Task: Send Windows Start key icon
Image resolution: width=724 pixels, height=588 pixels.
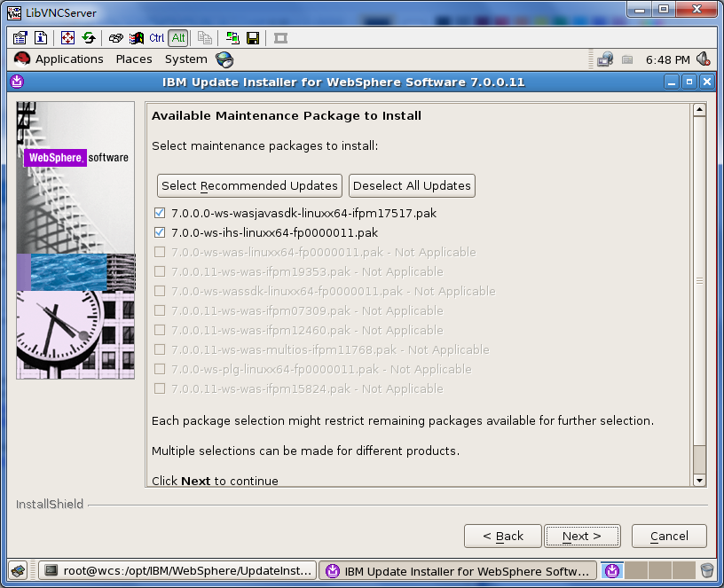Action: pos(137,38)
